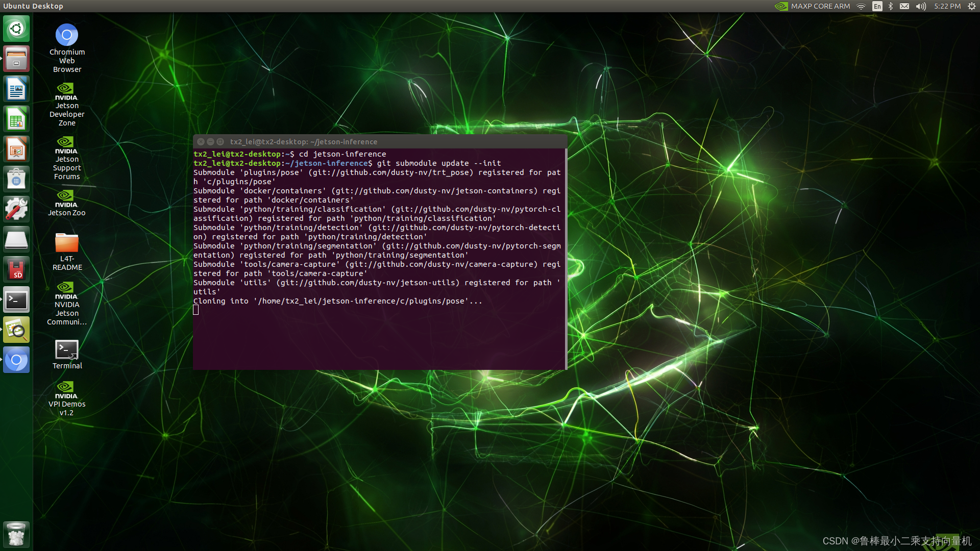Click the Ubuntu dash search launcher icon
The height and width of the screenshot is (551, 980).
pyautogui.click(x=16, y=29)
